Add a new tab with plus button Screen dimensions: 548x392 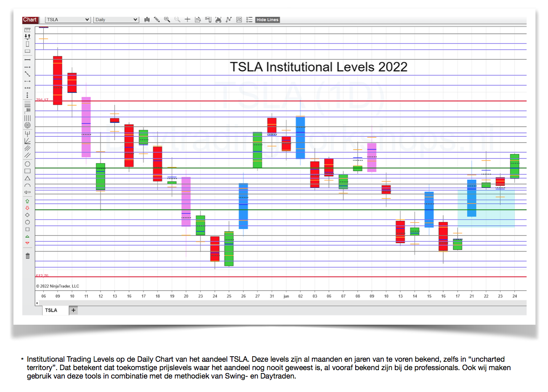tap(73, 310)
